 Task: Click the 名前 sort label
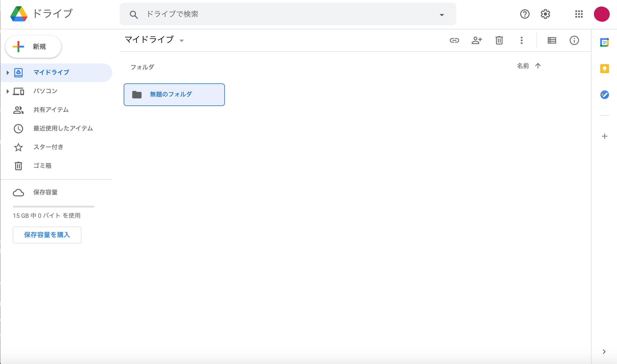pos(523,66)
